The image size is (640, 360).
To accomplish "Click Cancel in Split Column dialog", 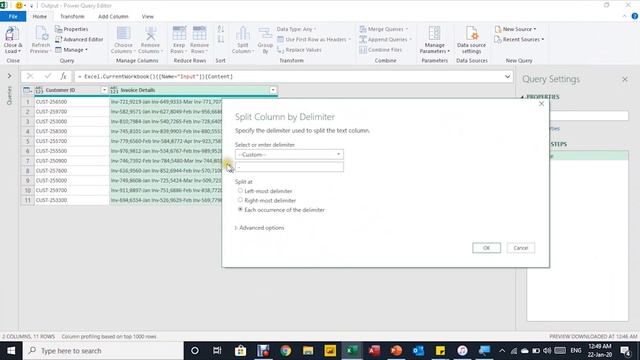I will 520,248.
